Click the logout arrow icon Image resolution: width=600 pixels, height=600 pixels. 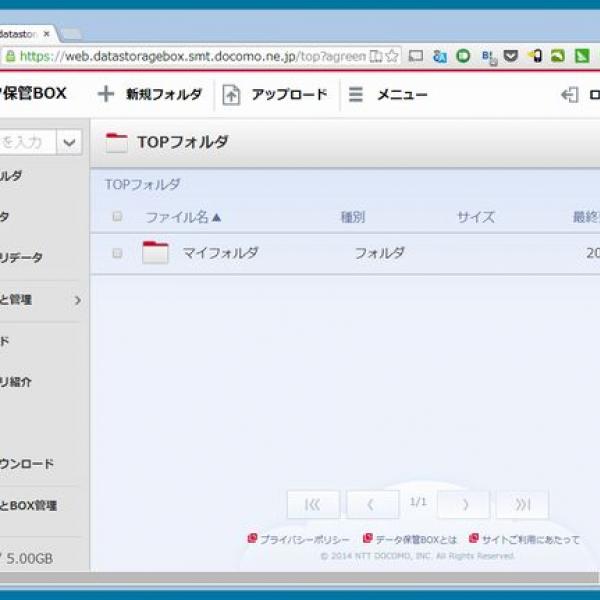(x=569, y=95)
